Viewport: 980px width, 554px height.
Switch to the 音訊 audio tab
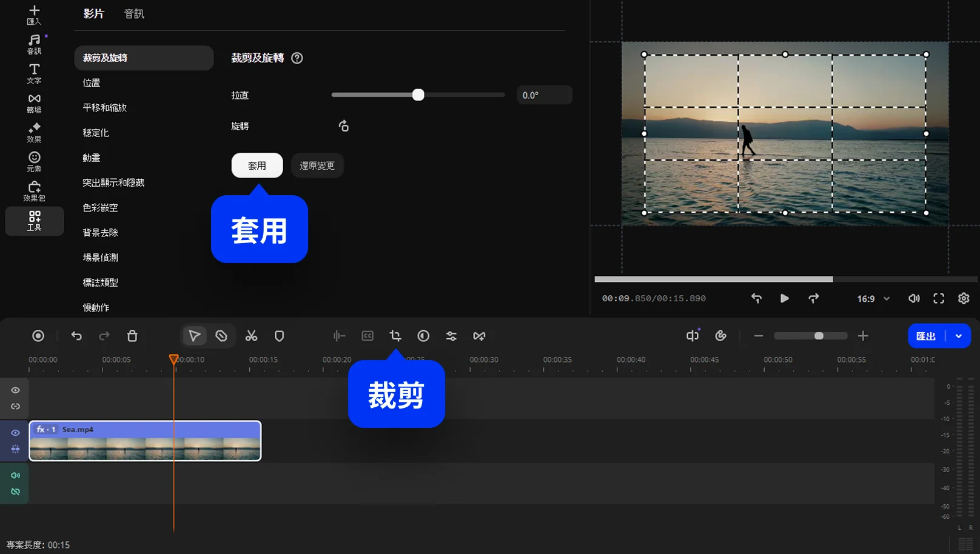(134, 14)
